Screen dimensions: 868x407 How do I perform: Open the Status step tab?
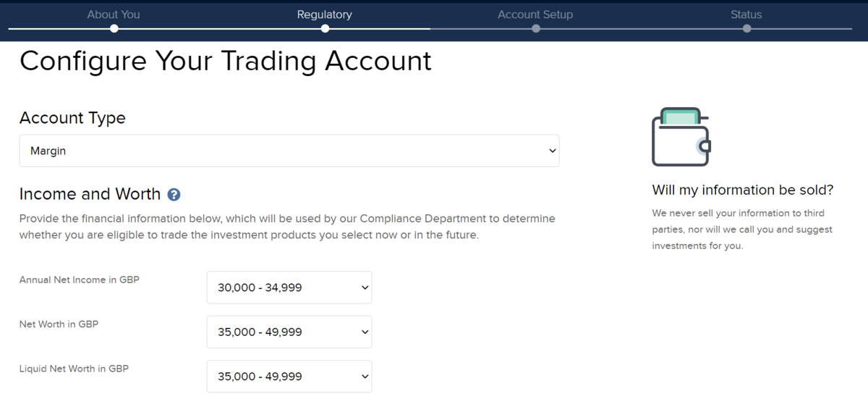click(x=746, y=14)
